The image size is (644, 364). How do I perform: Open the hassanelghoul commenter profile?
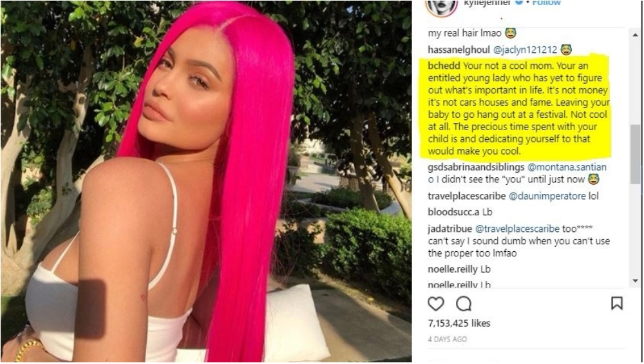tap(459, 50)
